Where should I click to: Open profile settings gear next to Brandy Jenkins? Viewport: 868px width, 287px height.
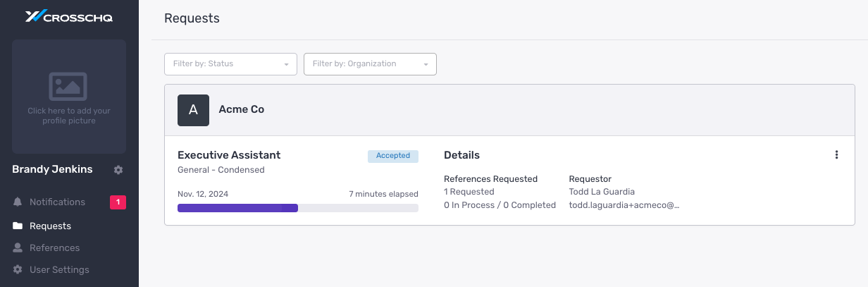[x=118, y=170]
